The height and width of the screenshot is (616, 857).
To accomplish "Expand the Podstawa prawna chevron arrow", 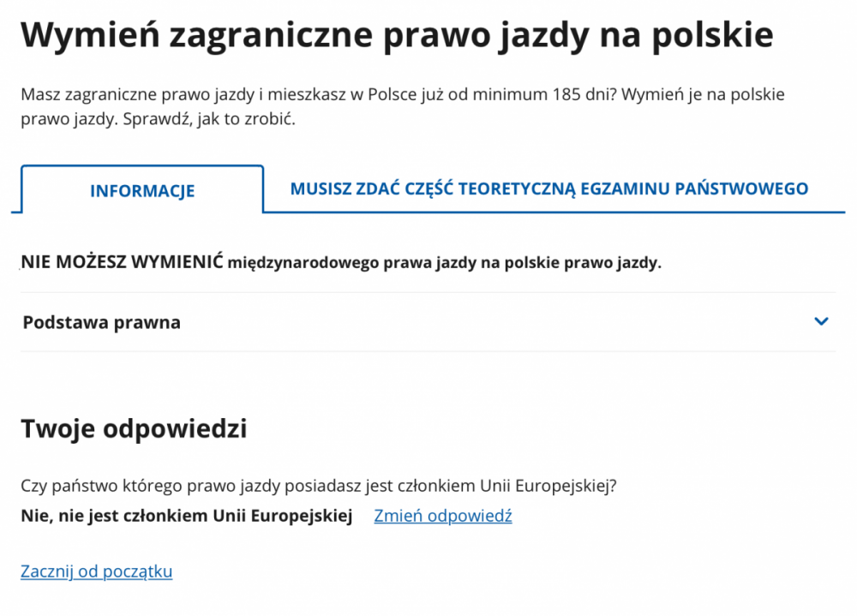I will tap(821, 322).
